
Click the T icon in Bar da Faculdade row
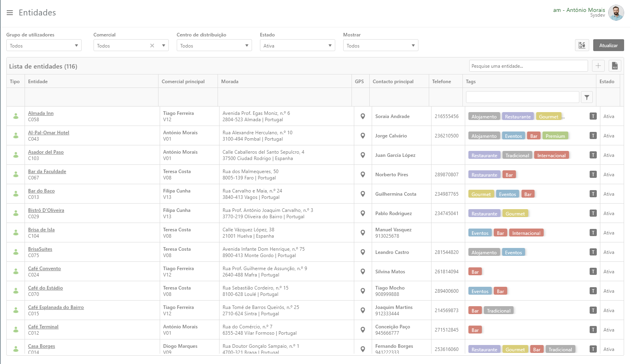coord(593,175)
